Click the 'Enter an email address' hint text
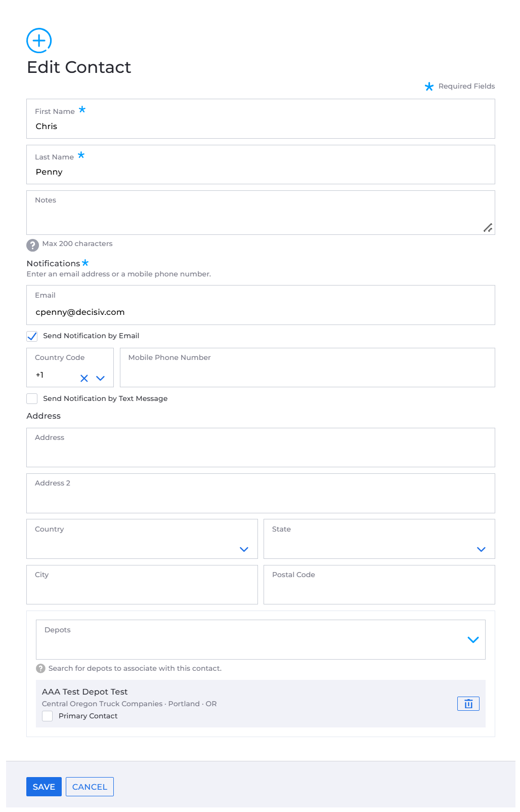 point(118,274)
